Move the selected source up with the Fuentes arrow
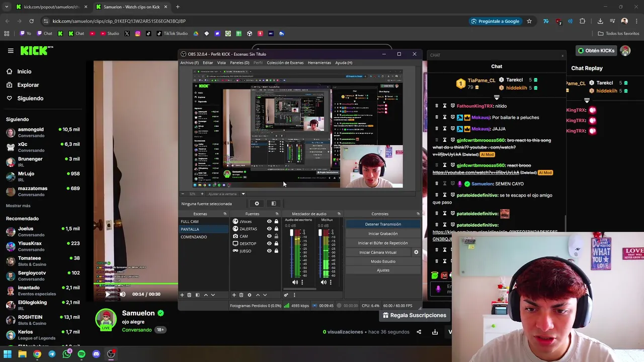This screenshot has width=644, height=362. tap(258, 295)
